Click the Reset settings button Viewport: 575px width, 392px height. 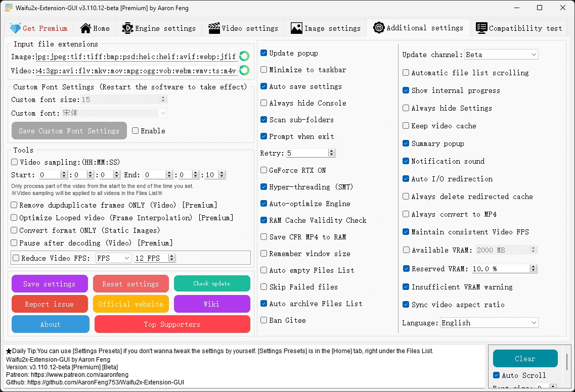click(131, 284)
